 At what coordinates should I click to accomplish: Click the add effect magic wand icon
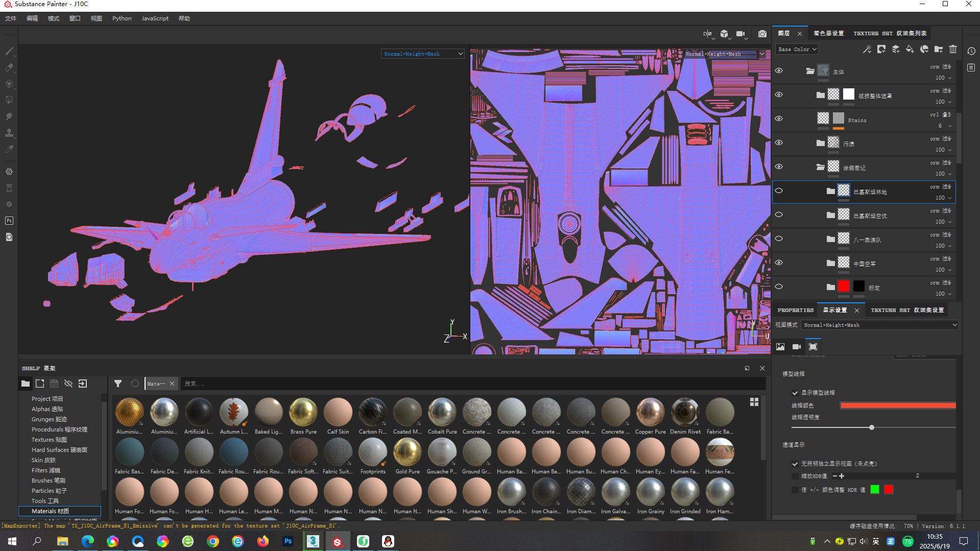[867, 49]
